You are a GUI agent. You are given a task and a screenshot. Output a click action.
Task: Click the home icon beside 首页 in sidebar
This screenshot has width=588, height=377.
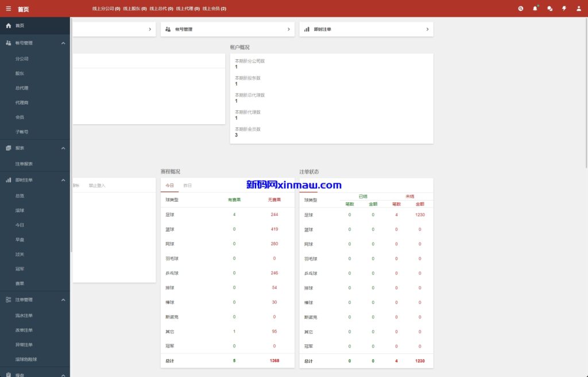point(8,26)
